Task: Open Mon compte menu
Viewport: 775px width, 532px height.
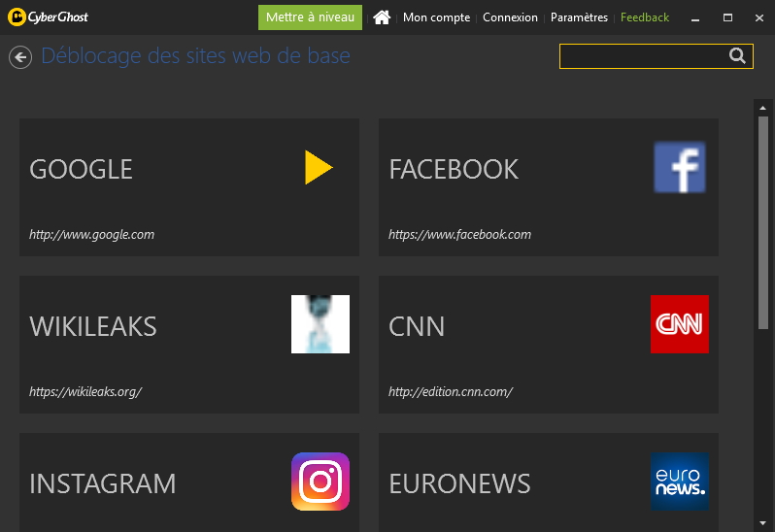Action: [x=436, y=17]
